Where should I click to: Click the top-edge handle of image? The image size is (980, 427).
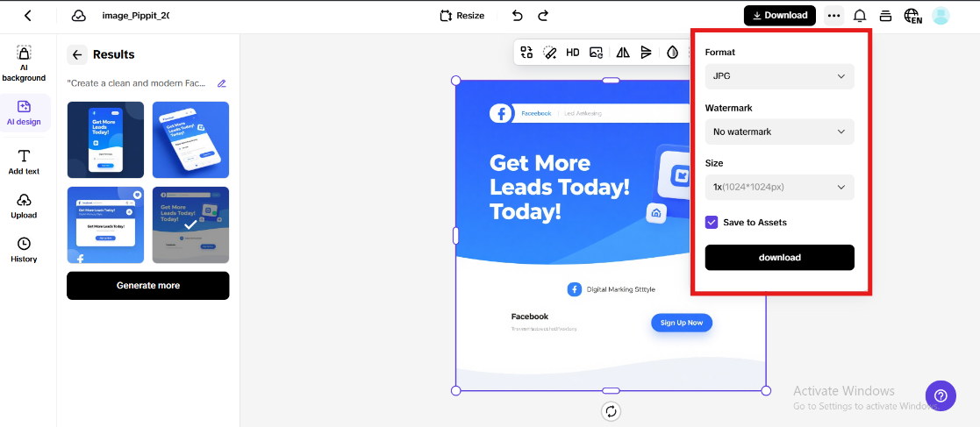(x=611, y=81)
